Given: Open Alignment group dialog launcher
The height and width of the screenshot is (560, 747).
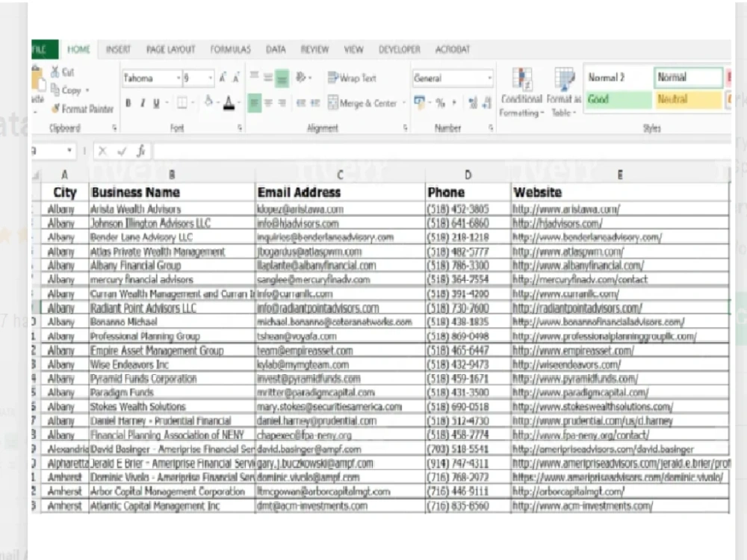Looking at the screenshot, I should [x=406, y=128].
